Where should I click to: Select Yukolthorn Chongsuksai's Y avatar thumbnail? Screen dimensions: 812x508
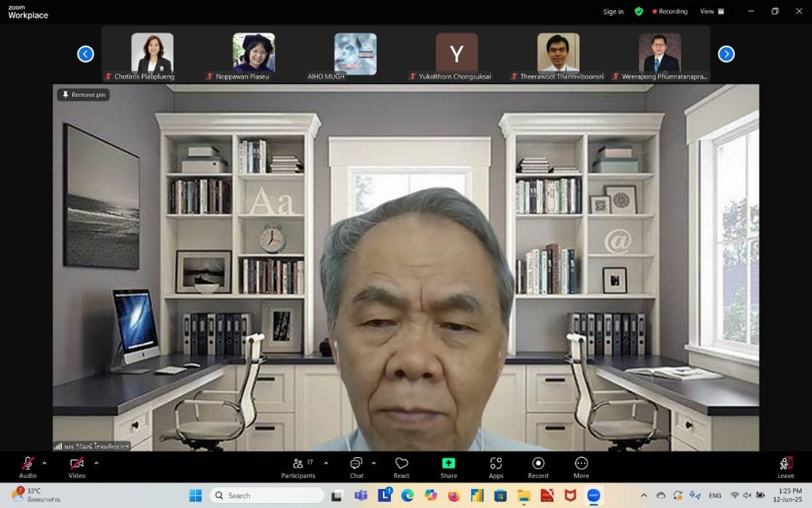pyautogui.click(x=457, y=53)
